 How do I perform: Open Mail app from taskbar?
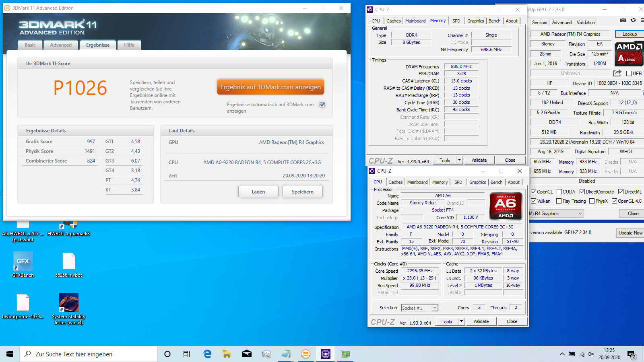click(x=247, y=354)
